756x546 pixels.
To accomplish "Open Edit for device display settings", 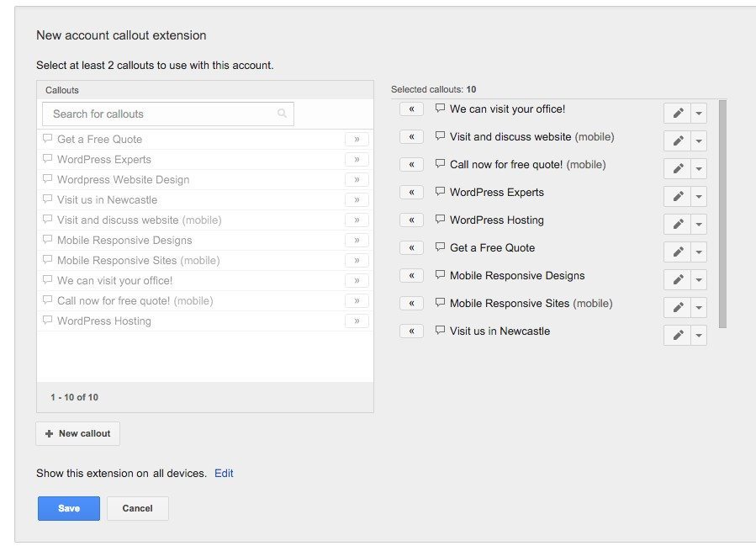I will pos(223,473).
